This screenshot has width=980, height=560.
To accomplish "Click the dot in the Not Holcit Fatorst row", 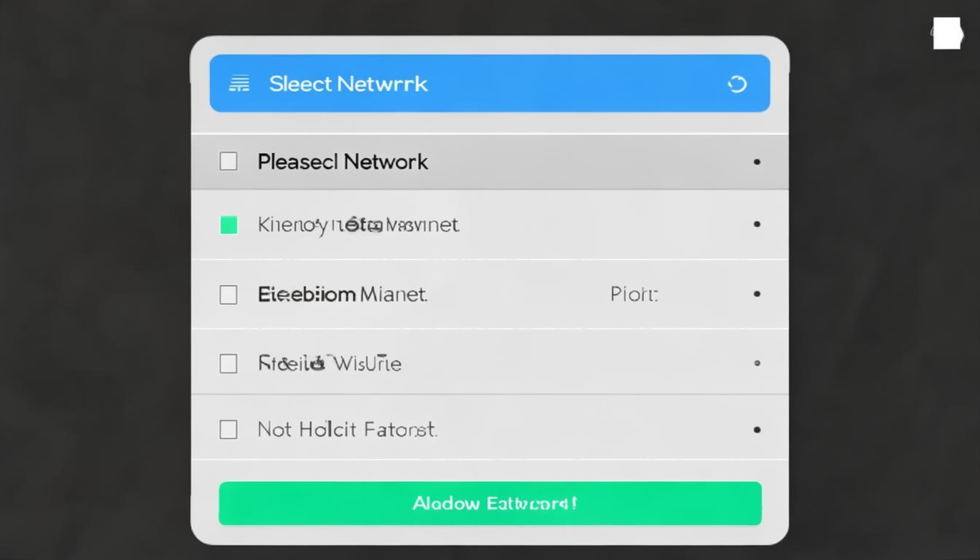I will [757, 429].
